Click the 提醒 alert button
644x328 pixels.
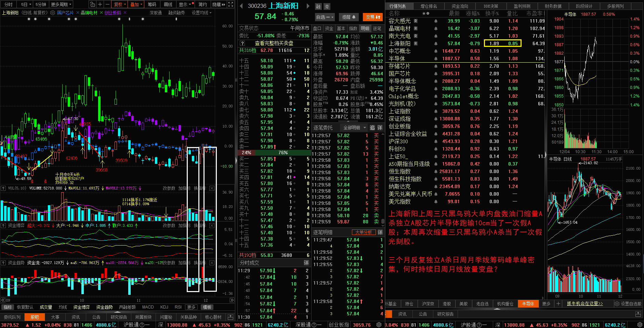click(349, 17)
